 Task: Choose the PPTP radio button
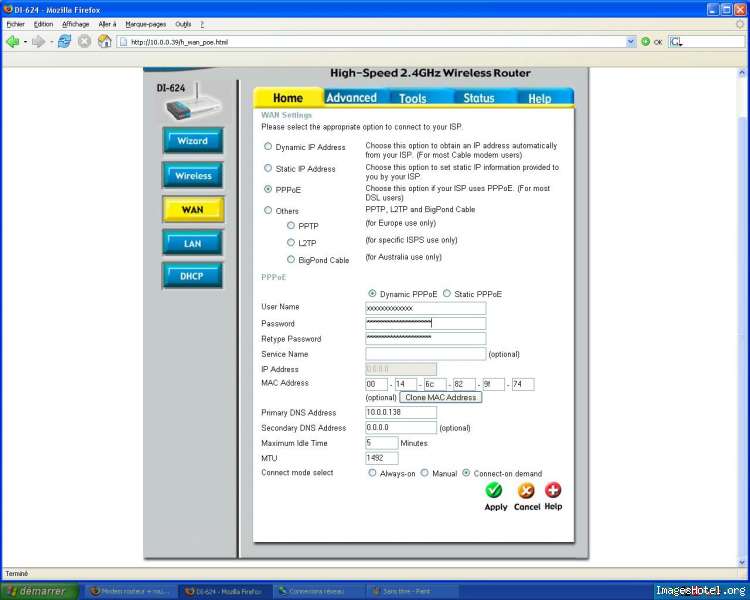click(x=290, y=225)
